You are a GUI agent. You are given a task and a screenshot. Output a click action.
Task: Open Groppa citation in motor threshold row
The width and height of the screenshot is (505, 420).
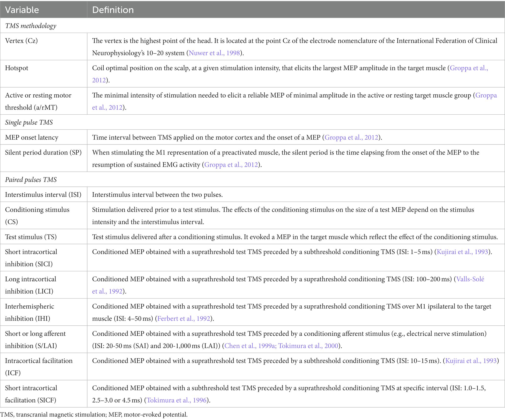point(486,95)
